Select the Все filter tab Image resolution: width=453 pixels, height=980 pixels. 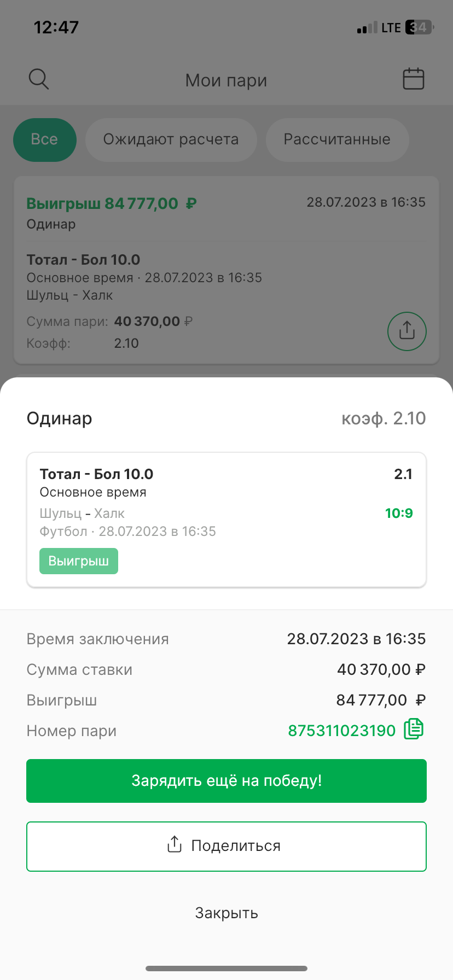coord(44,139)
